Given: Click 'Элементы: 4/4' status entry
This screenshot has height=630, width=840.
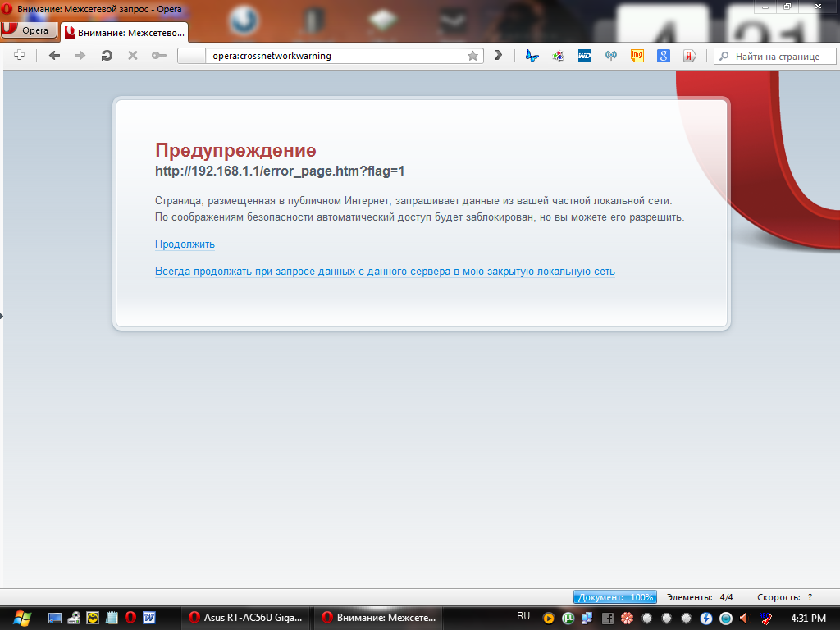Looking at the screenshot, I should click(700, 597).
